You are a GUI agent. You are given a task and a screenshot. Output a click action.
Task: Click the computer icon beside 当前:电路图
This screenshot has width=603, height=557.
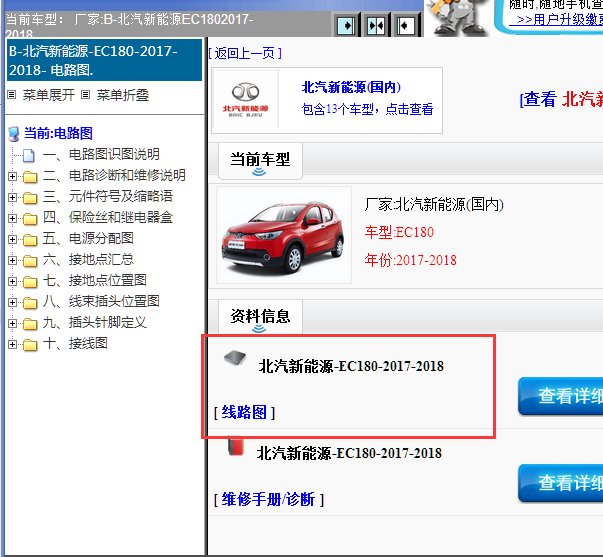(x=14, y=134)
